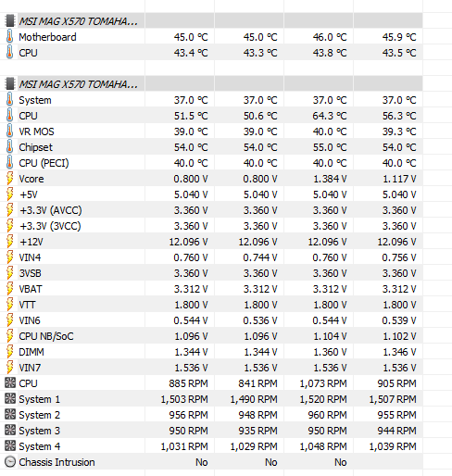Click the 1,048 RPM System 4 value

(323, 446)
